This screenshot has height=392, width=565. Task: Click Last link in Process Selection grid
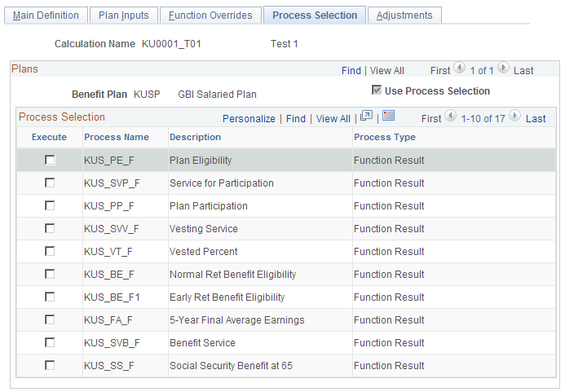click(x=536, y=118)
